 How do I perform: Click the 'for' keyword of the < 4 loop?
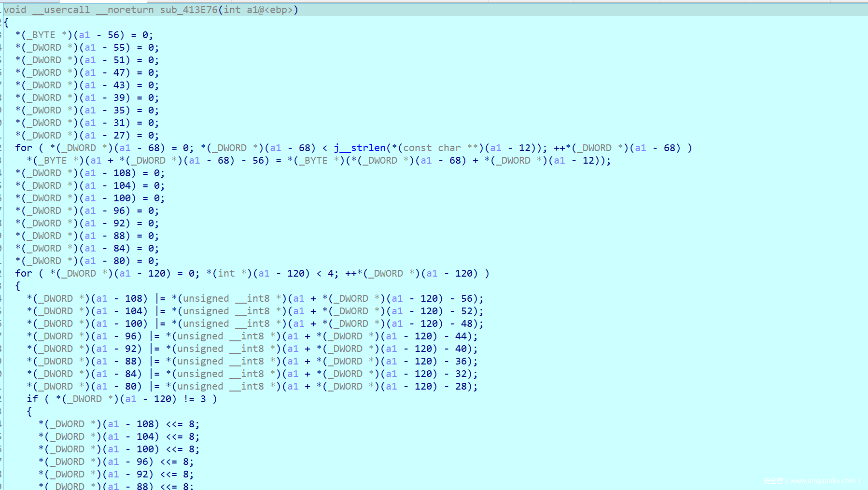tap(24, 273)
